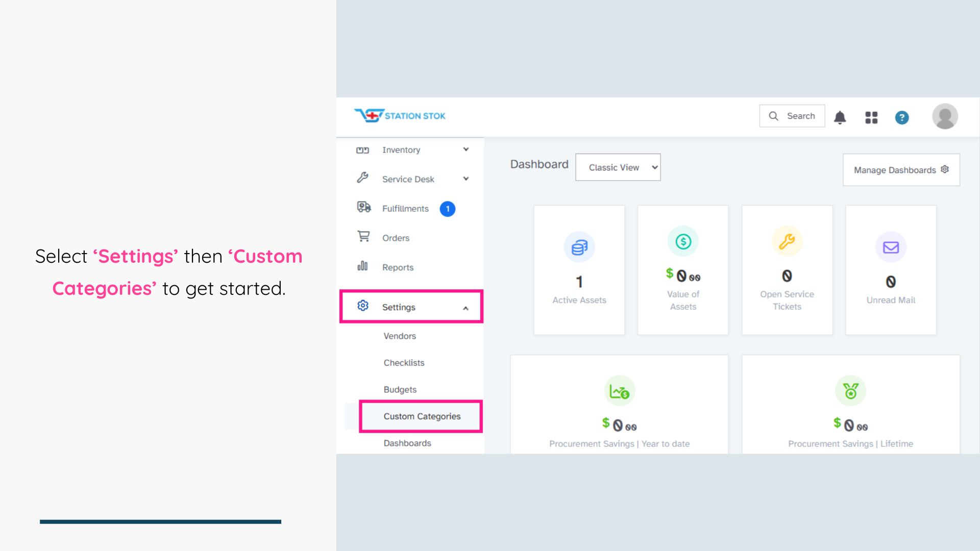Click the blue help question icon
Screen dimensions: 980x551
click(x=902, y=117)
